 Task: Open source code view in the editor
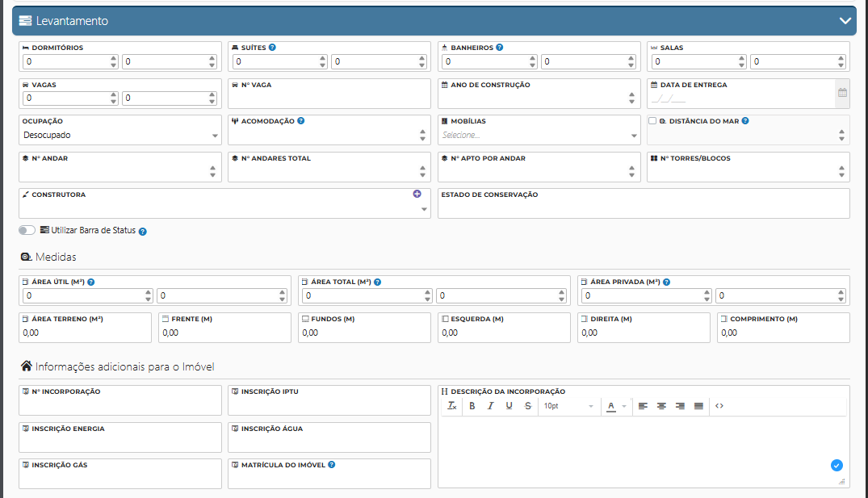[x=719, y=406]
